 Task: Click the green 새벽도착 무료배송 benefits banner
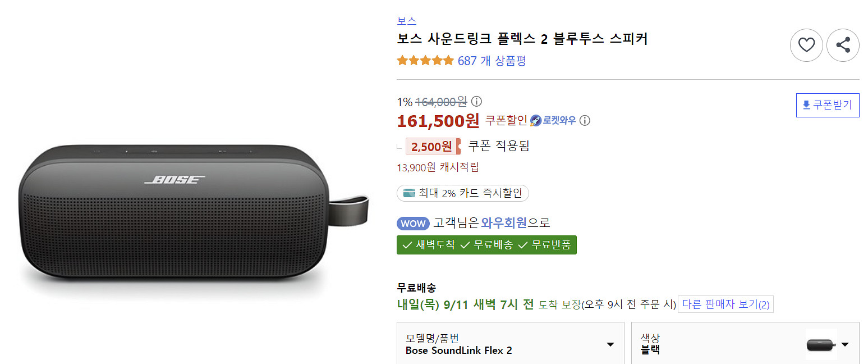[486, 245]
